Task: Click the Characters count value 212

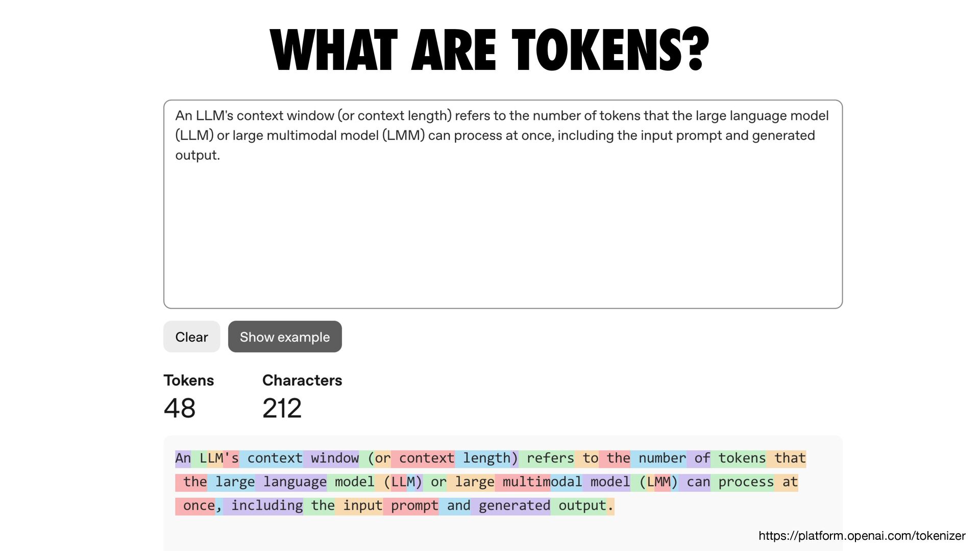Action: click(x=282, y=408)
